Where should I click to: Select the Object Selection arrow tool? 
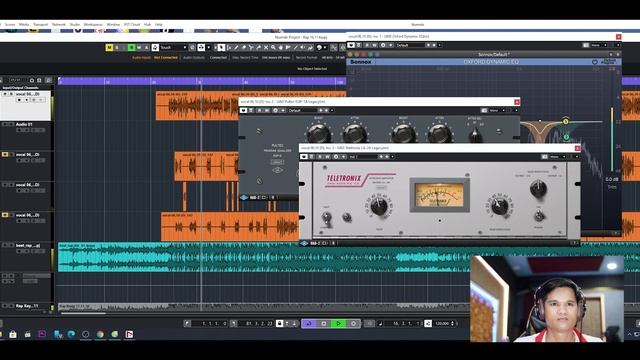point(221,48)
